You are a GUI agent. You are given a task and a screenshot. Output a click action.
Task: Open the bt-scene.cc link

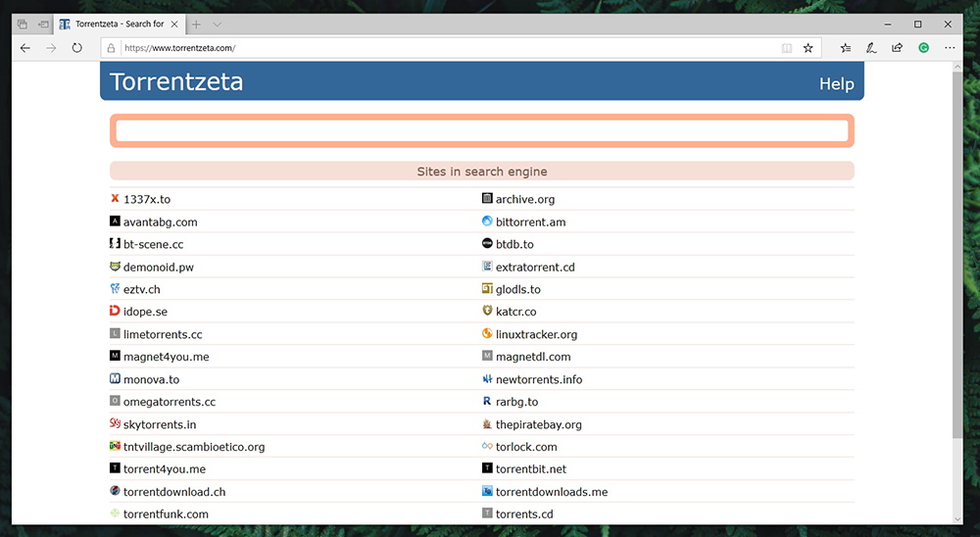click(x=153, y=244)
